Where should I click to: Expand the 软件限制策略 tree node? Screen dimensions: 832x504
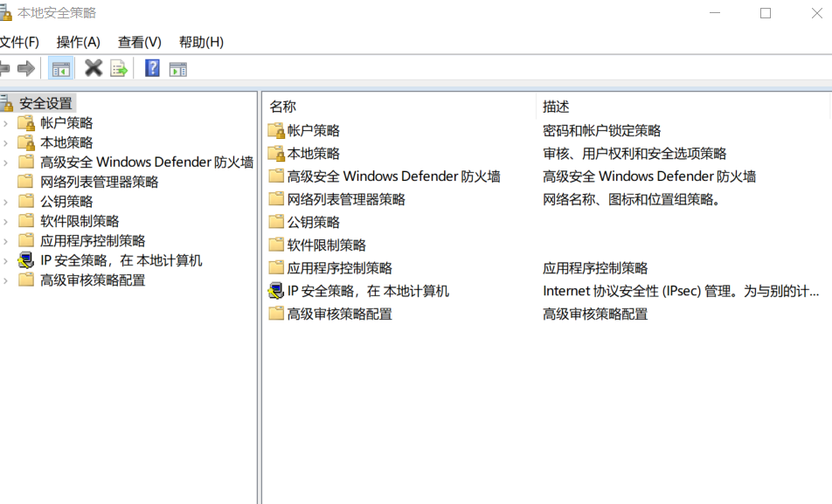[x=5, y=222]
